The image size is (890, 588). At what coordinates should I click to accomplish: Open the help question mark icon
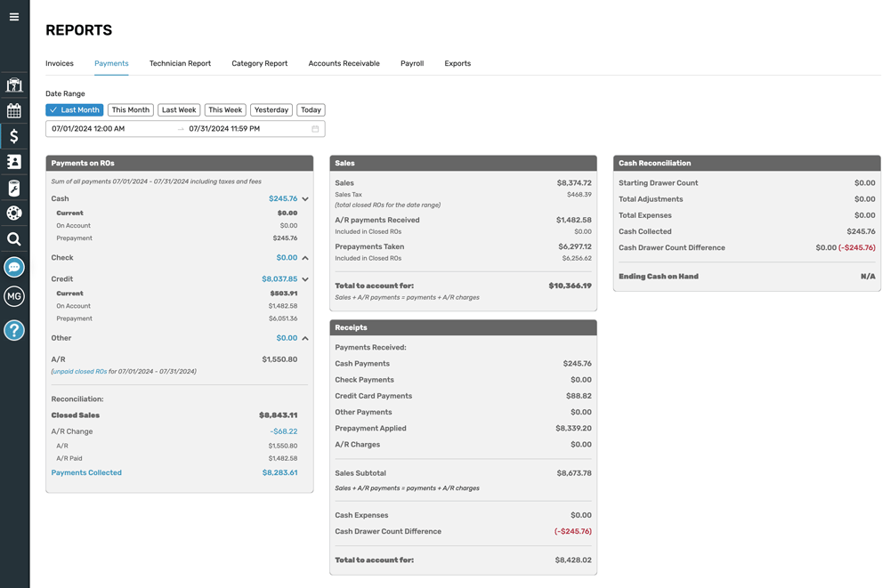pos(14,330)
